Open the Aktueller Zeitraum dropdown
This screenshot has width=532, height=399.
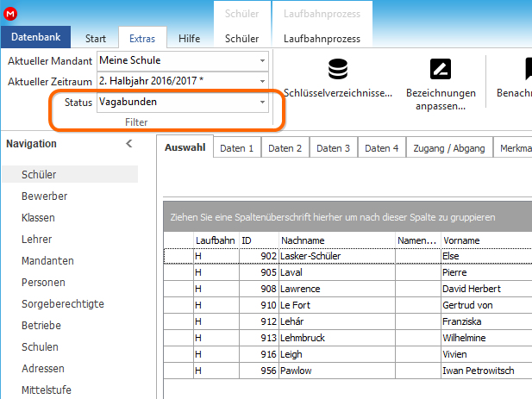coord(262,81)
